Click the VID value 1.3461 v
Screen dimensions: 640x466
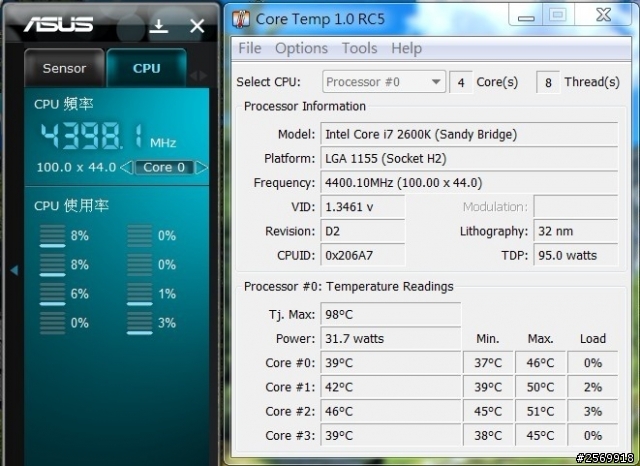363,207
